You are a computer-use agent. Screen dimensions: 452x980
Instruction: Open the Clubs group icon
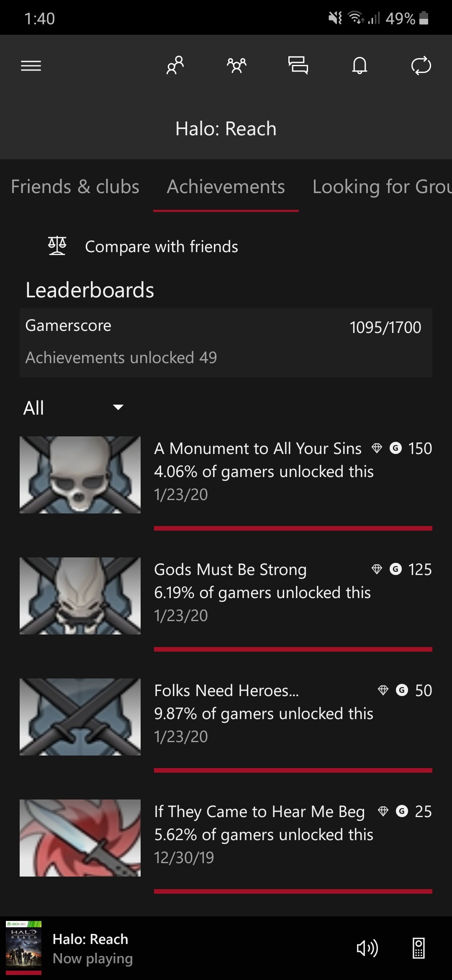click(x=236, y=65)
